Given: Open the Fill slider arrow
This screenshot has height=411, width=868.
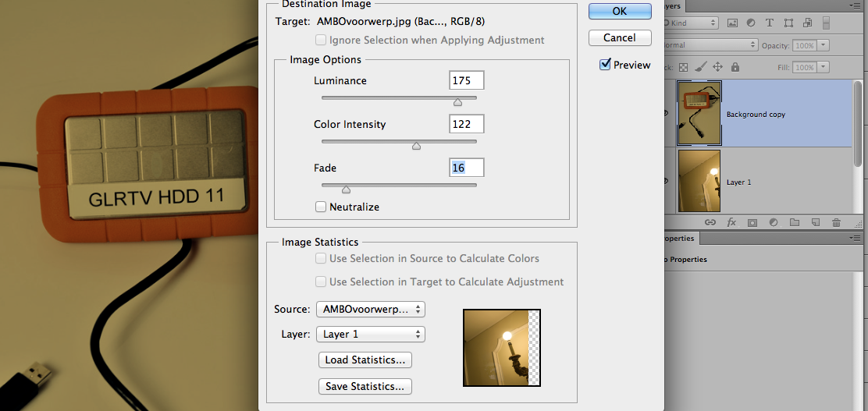Looking at the screenshot, I should [824, 67].
